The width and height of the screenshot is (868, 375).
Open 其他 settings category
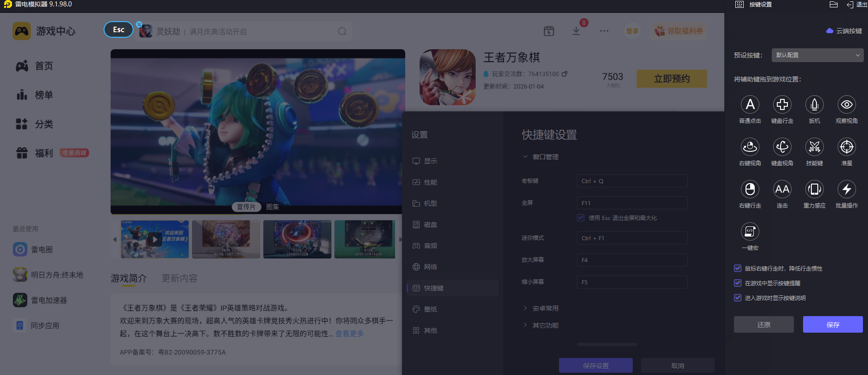pos(453,330)
